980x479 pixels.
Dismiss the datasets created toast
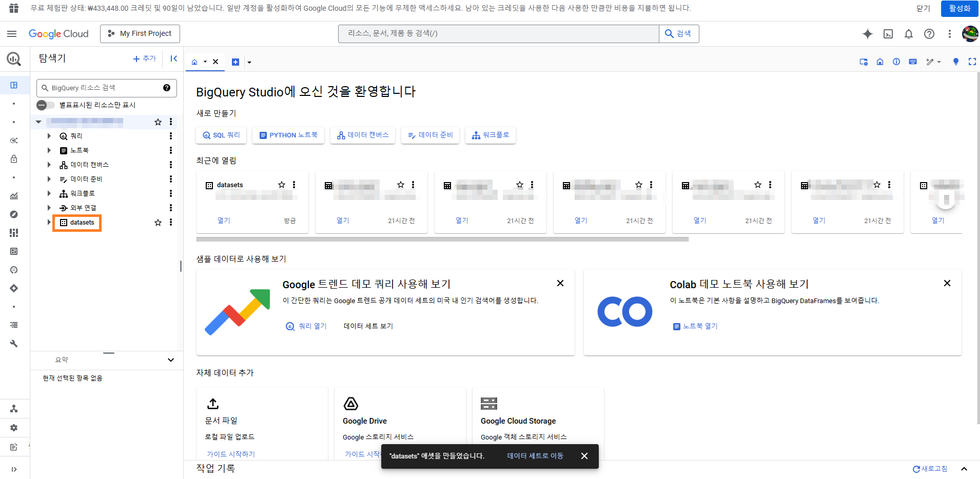(584, 456)
